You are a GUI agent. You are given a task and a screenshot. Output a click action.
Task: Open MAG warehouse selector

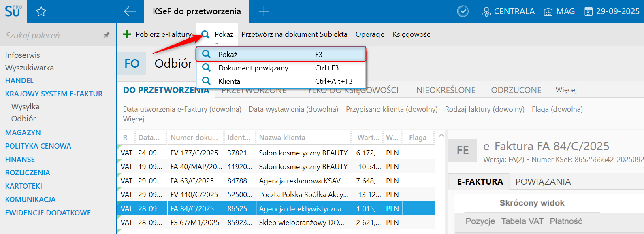point(559,11)
